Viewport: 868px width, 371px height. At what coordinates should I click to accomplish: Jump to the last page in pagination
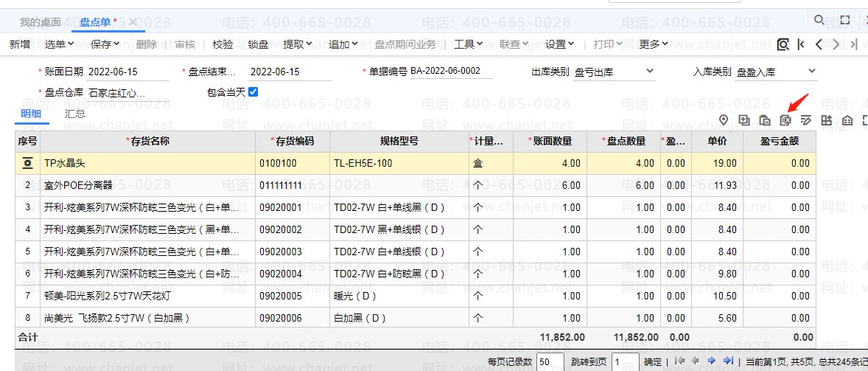coord(728,361)
